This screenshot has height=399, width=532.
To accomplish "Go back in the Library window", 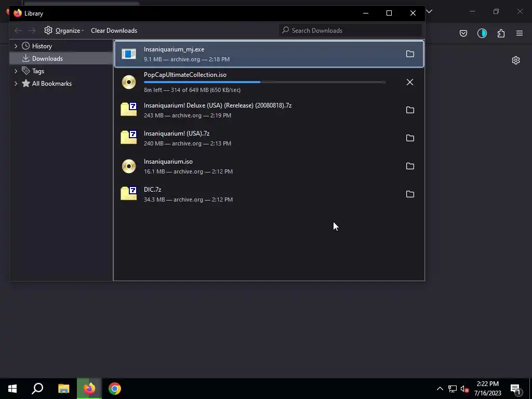I will [18, 31].
